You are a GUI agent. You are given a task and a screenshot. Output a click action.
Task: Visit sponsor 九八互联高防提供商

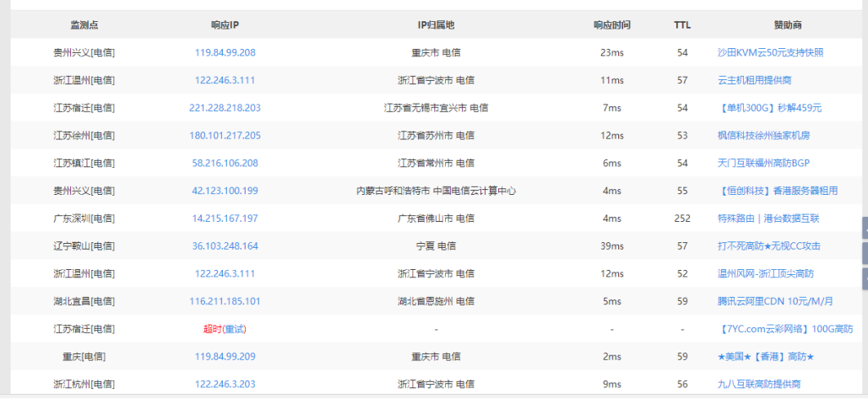pyautogui.click(x=759, y=385)
